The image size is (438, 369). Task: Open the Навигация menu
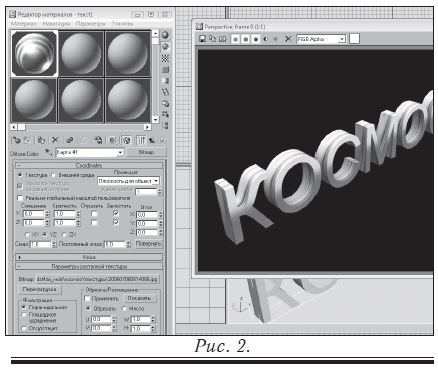tap(56, 24)
